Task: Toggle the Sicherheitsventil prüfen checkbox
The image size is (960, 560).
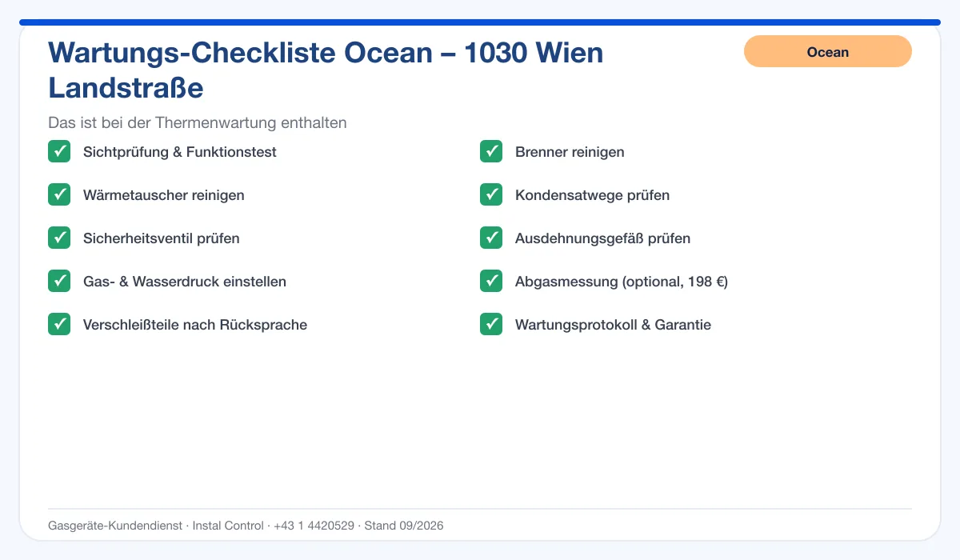Action: (59, 238)
